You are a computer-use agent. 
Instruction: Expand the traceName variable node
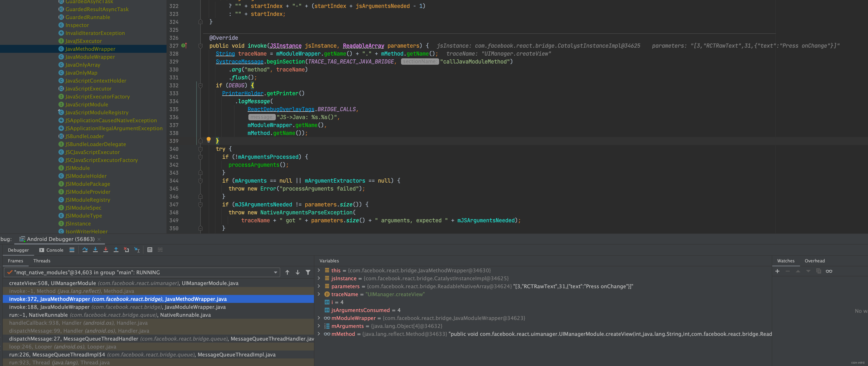(319, 294)
